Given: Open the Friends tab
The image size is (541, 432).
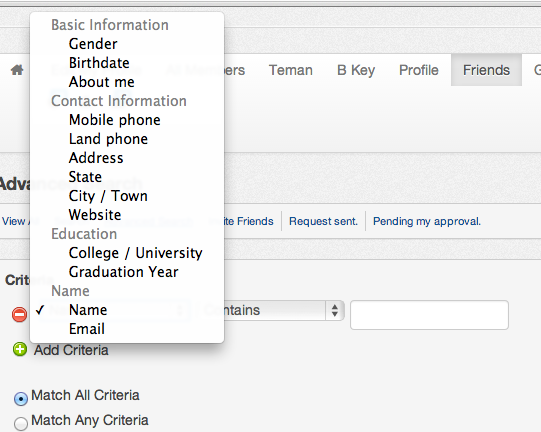Looking at the screenshot, I should (486, 70).
